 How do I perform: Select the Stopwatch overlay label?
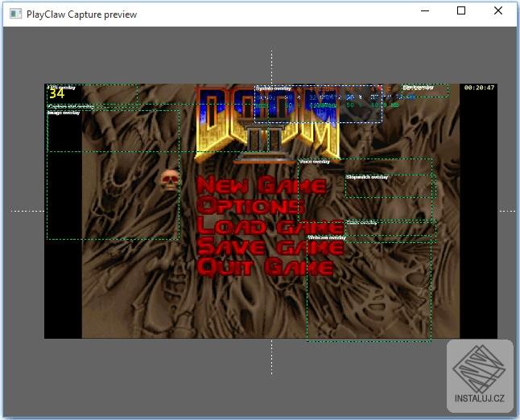[x=367, y=177]
